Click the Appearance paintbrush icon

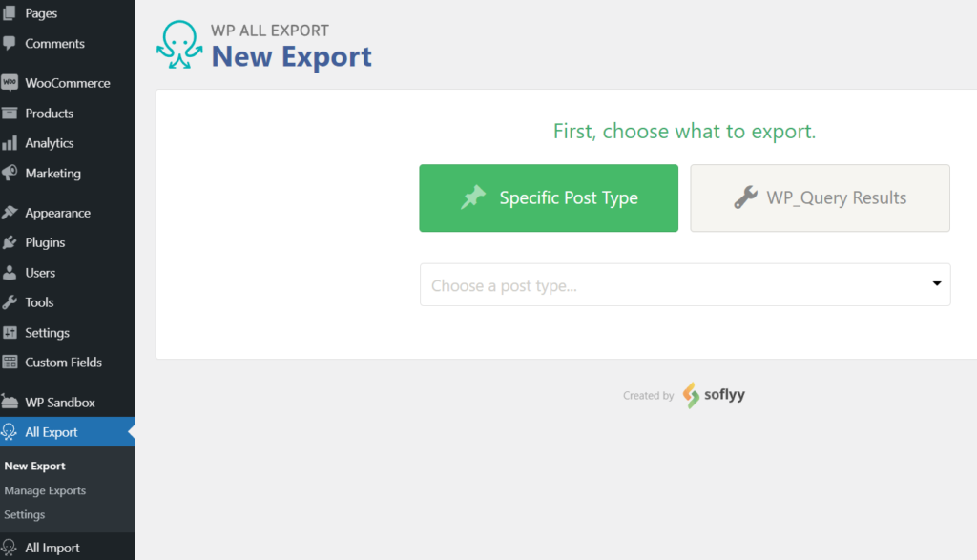coord(10,213)
